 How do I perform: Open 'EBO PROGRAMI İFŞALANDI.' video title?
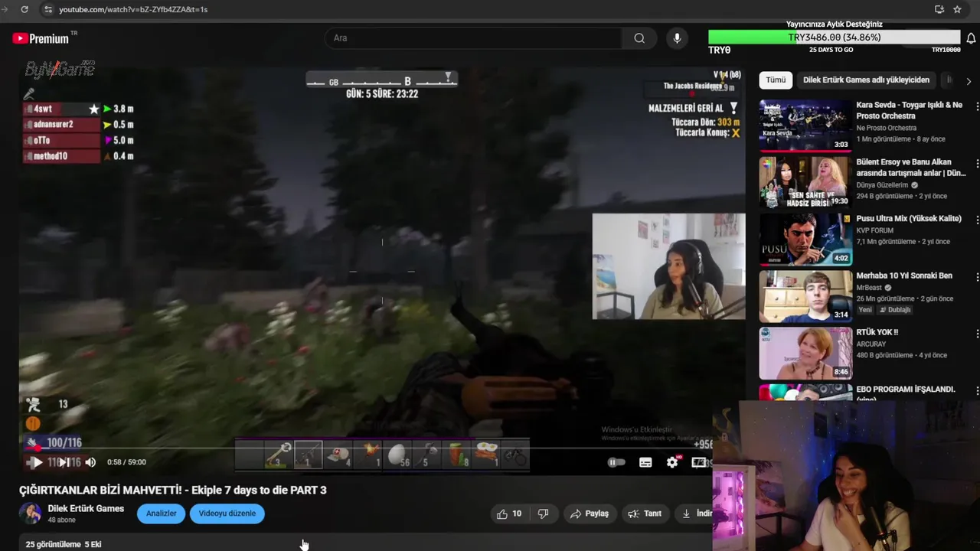coord(906,390)
